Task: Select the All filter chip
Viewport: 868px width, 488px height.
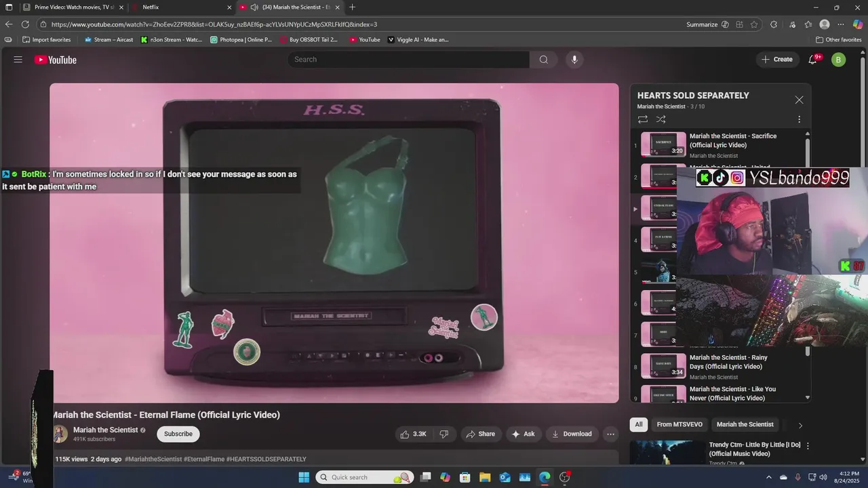Action: coord(639,424)
